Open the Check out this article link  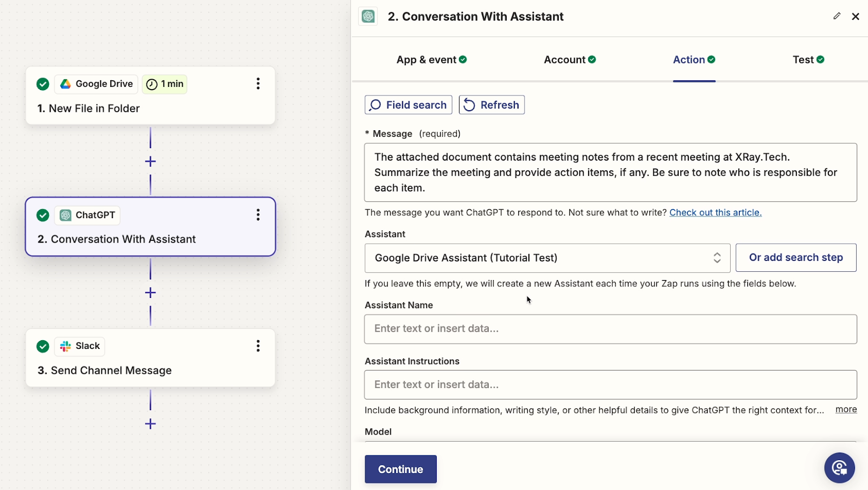[716, 213]
